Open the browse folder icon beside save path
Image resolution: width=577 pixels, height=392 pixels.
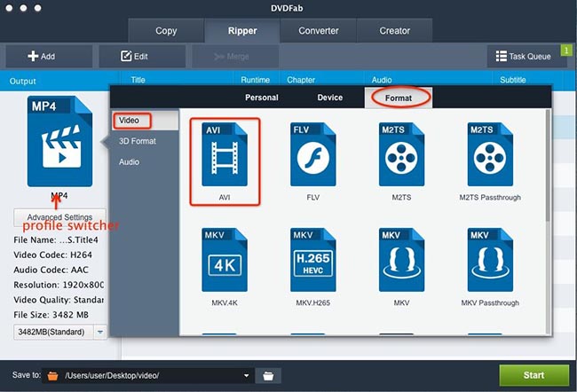[268, 376]
